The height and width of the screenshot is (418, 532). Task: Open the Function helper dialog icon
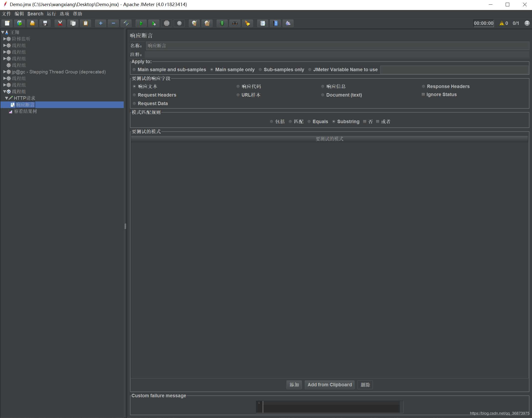point(262,23)
